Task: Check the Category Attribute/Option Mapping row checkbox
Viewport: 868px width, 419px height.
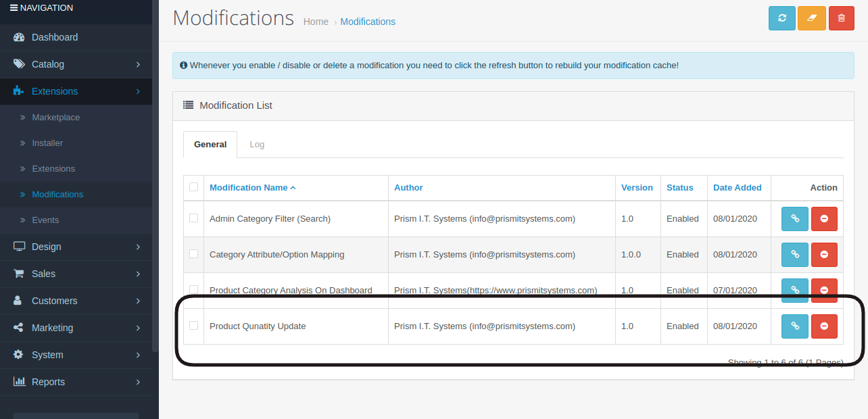Action: 194,254
